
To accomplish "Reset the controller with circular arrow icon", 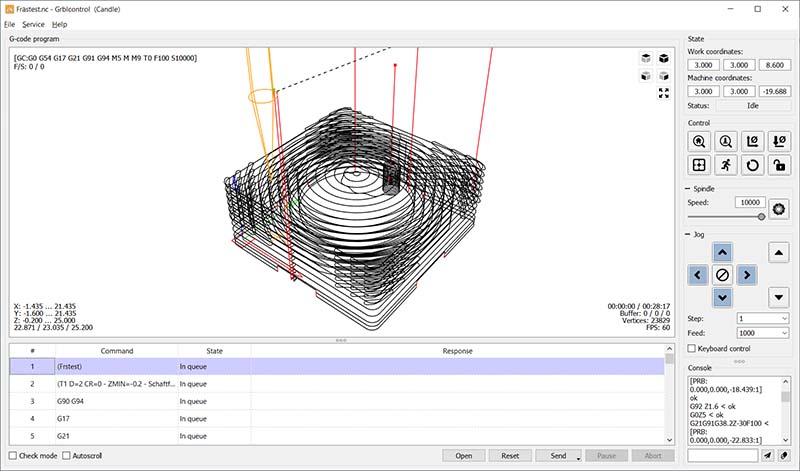I will pyautogui.click(x=752, y=165).
